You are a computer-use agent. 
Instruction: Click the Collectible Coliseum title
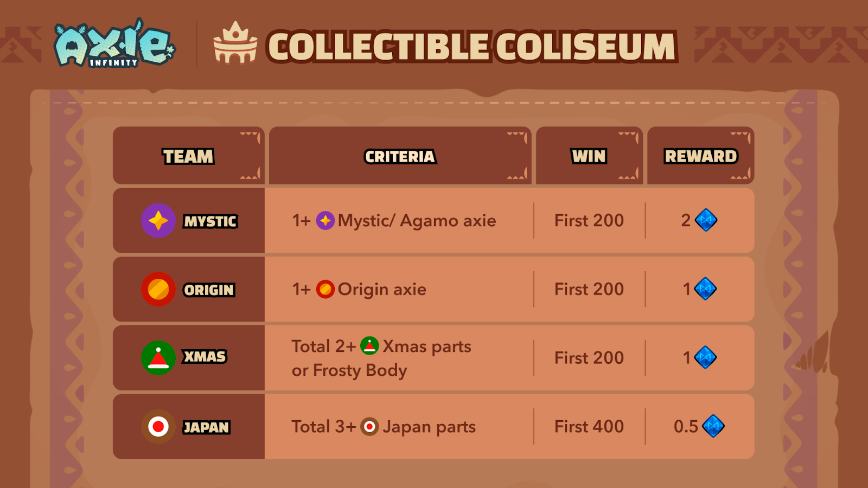tap(471, 47)
